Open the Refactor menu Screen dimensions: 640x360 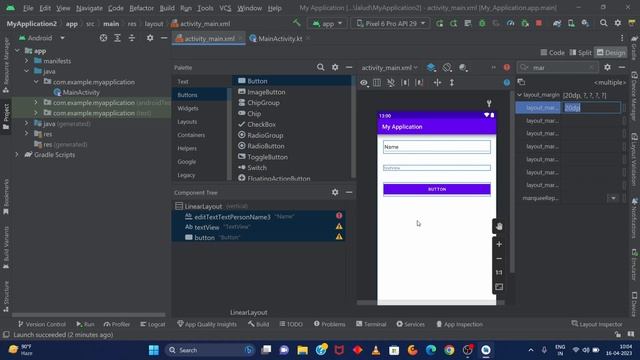pos(141,8)
